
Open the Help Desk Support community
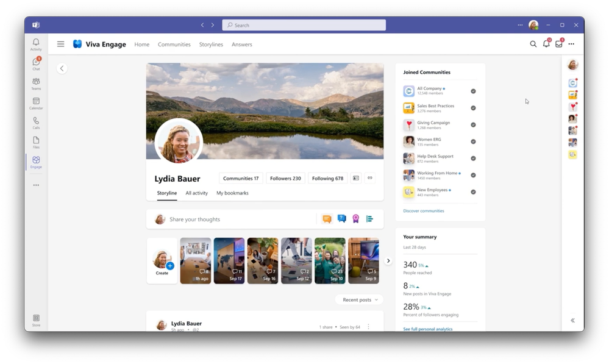[435, 158]
